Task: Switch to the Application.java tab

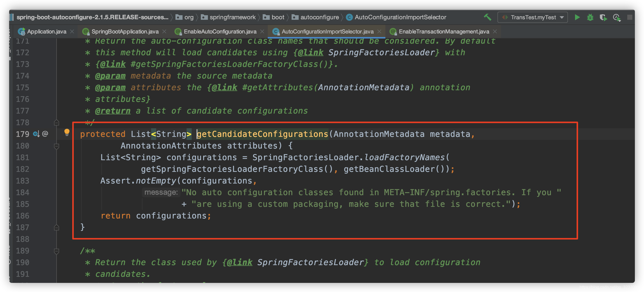Action: [46, 31]
